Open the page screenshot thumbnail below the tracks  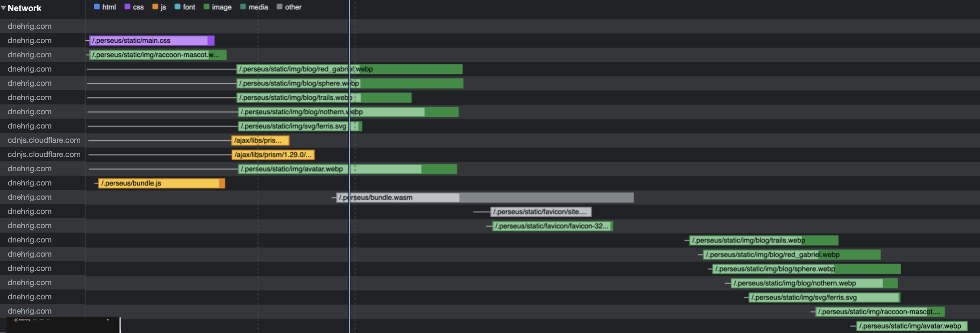coord(63,325)
